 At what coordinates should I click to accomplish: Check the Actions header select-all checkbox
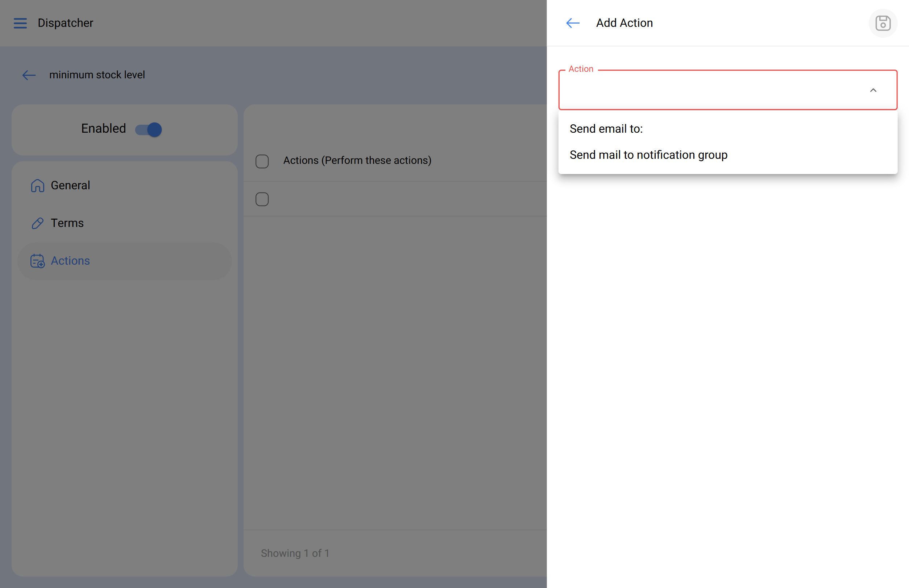[262, 161]
